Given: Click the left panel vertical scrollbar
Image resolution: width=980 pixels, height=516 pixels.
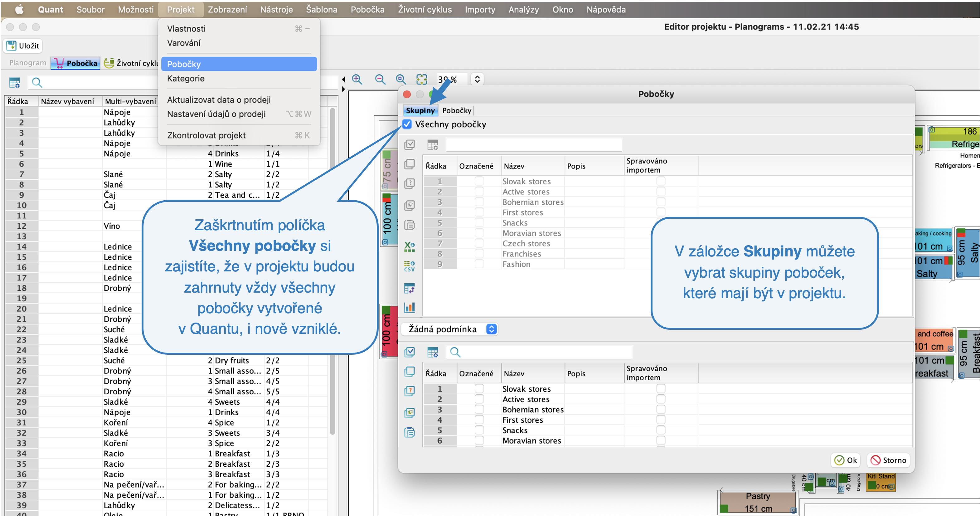Looking at the screenshot, I should click(x=332, y=270).
